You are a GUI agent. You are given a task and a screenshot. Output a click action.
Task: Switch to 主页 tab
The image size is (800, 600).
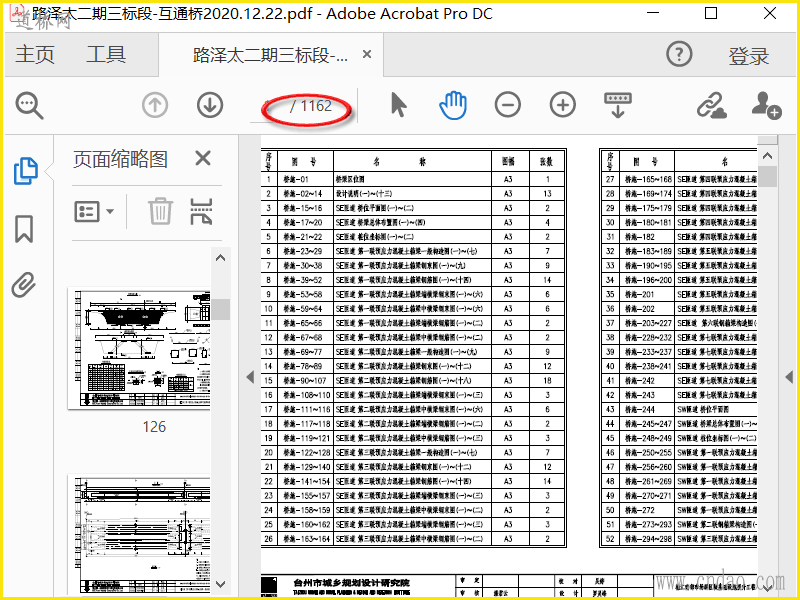(35, 54)
